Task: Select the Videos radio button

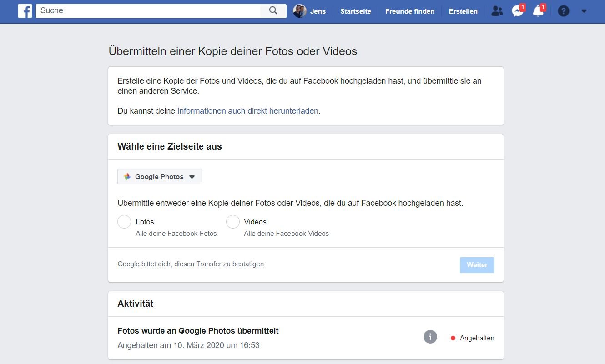Action: (x=233, y=222)
